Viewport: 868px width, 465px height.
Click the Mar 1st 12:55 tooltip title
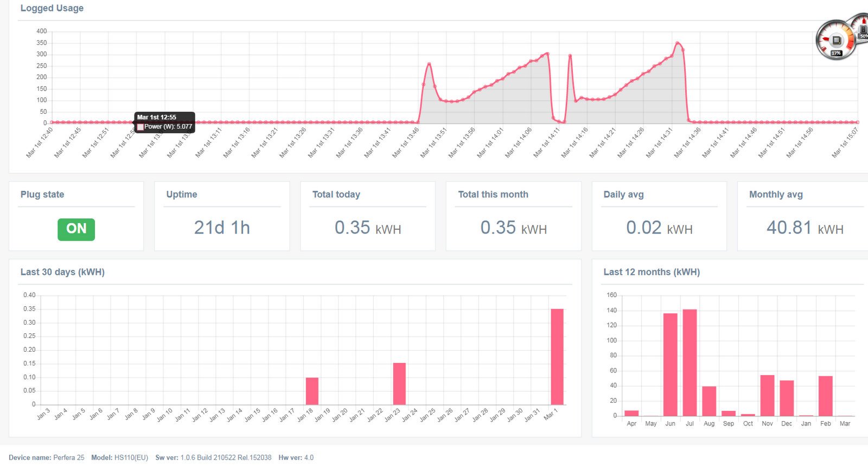pos(157,117)
